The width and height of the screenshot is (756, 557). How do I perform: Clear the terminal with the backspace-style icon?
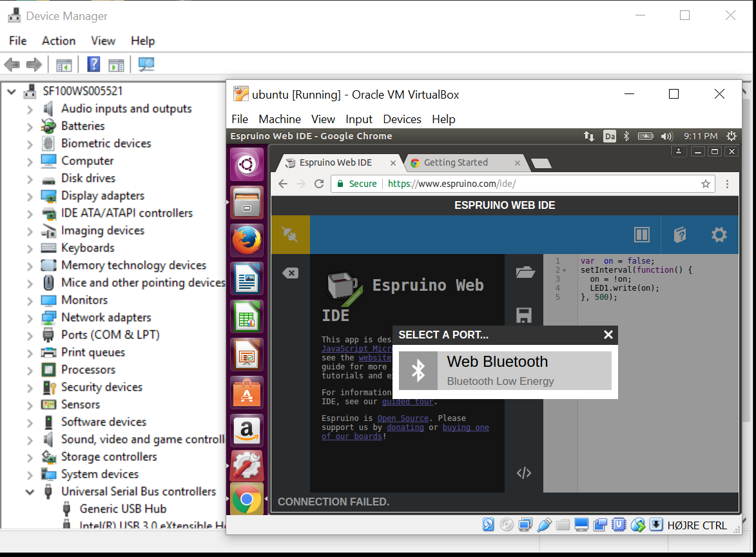click(291, 273)
